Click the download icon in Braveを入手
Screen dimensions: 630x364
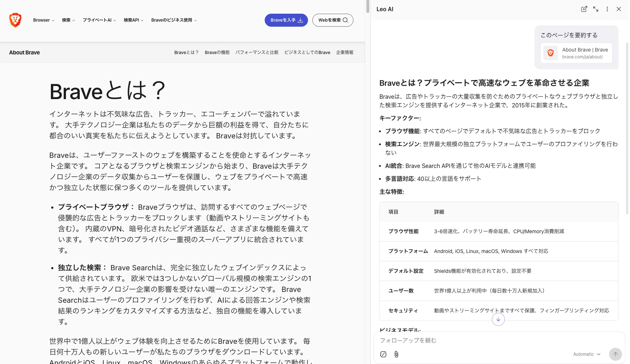point(300,20)
